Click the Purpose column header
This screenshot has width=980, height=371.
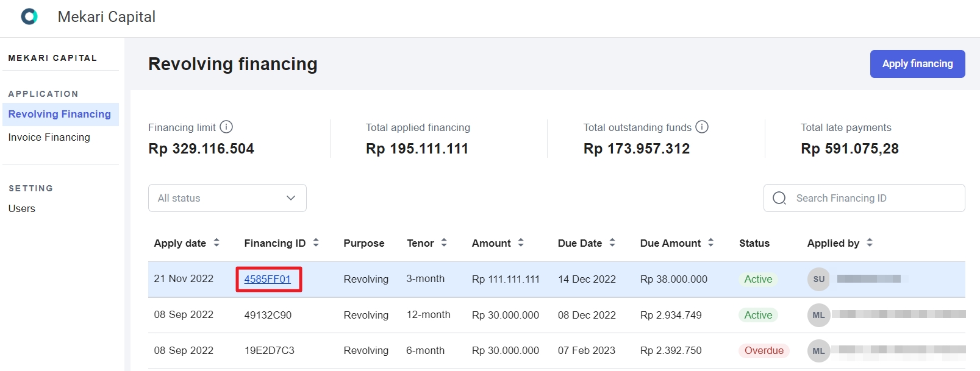[x=364, y=243]
